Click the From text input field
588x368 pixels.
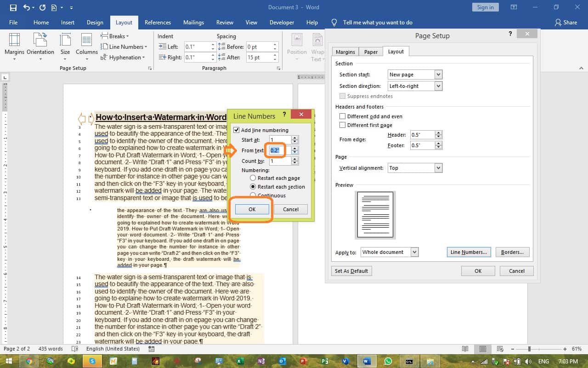[x=275, y=150]
